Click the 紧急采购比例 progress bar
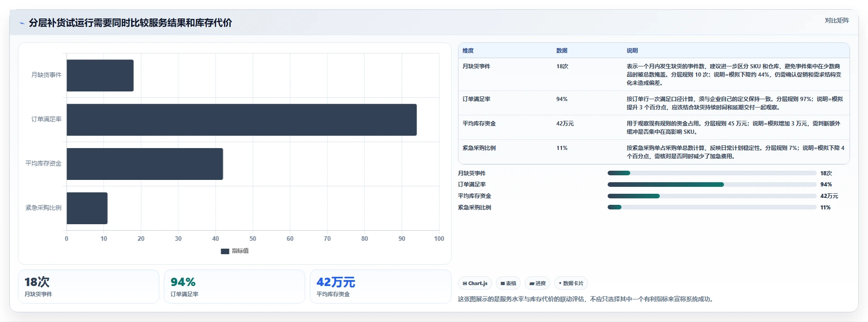 (x=712, y=207)
